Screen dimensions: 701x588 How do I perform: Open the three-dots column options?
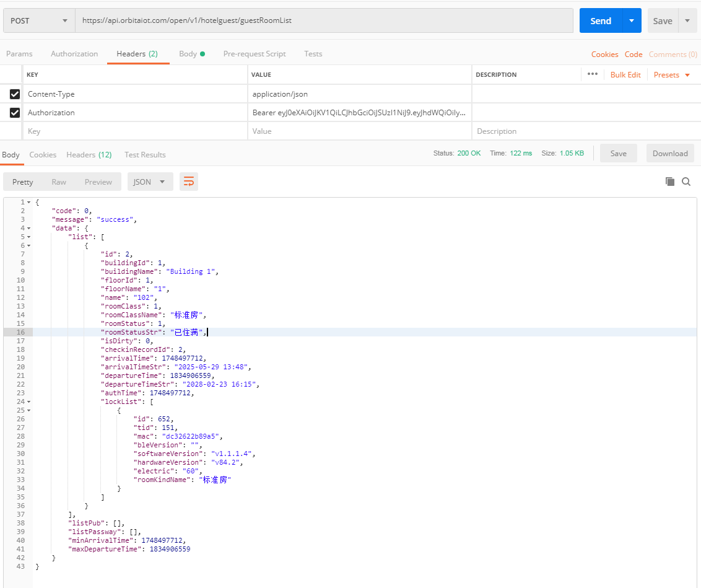coord(592,74)
